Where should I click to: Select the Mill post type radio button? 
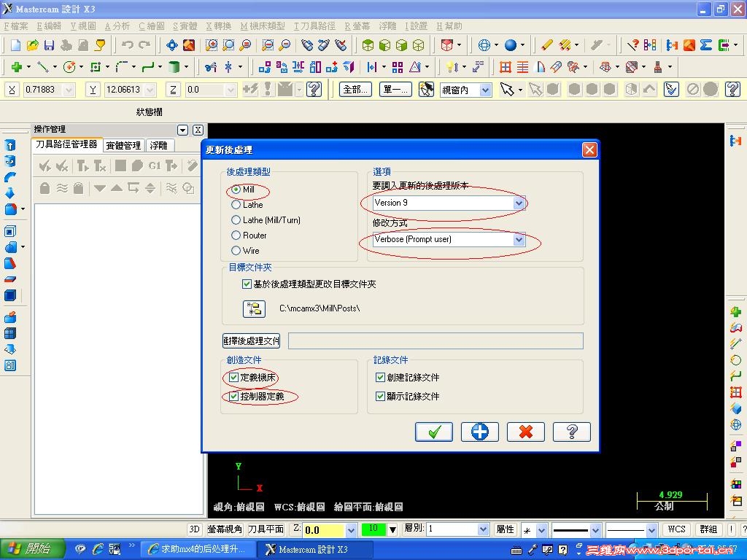click(236, 190)
